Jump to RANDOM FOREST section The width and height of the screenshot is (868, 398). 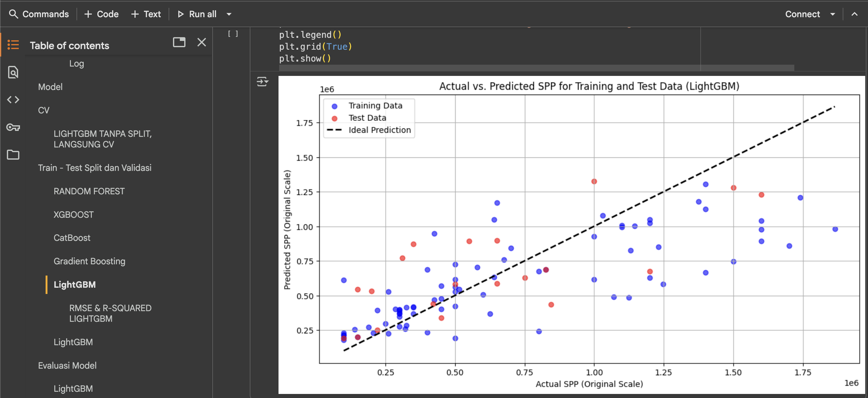(x=89, y=191)
